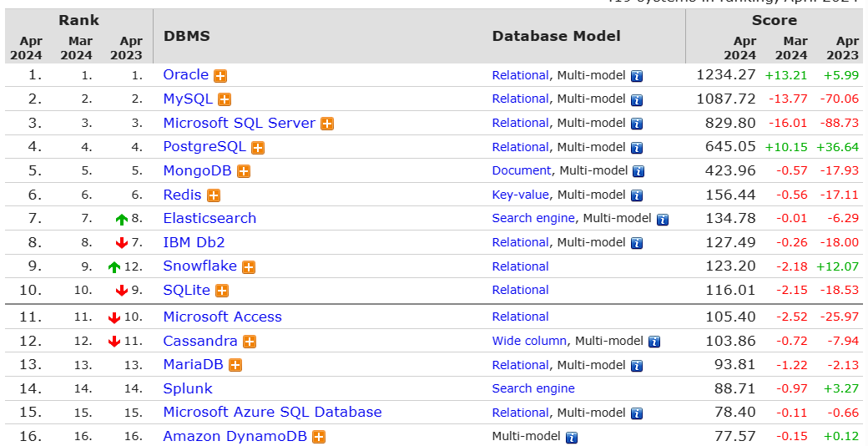The image size is (868, 446).
Task: Click the plus icon next to MongoDB
Action: [244, 172]
